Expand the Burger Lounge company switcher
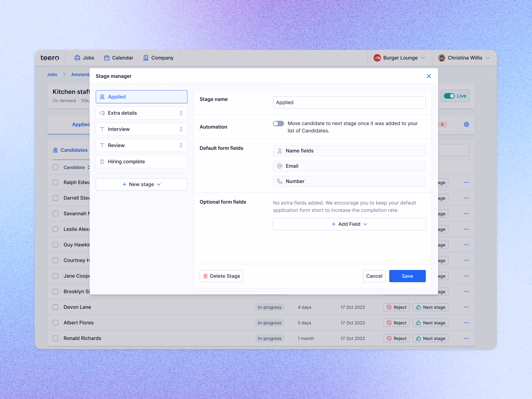This screenshot has height=399, width=532. (x=423, y=58)
